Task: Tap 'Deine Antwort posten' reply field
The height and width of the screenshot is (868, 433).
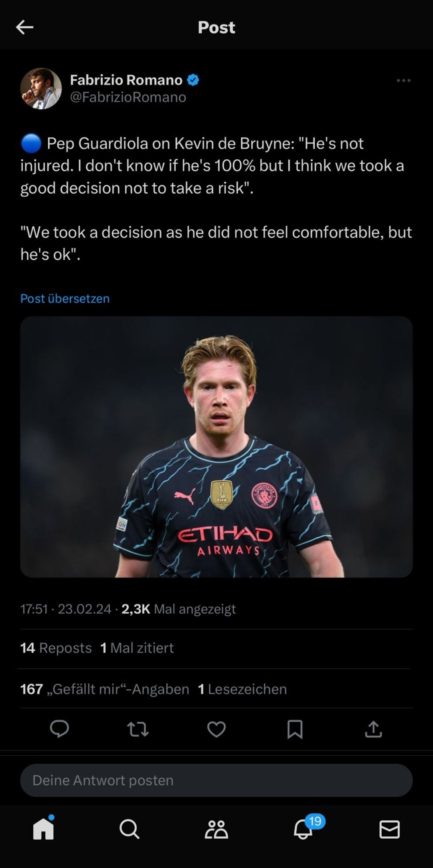Action: coord(216,780)
